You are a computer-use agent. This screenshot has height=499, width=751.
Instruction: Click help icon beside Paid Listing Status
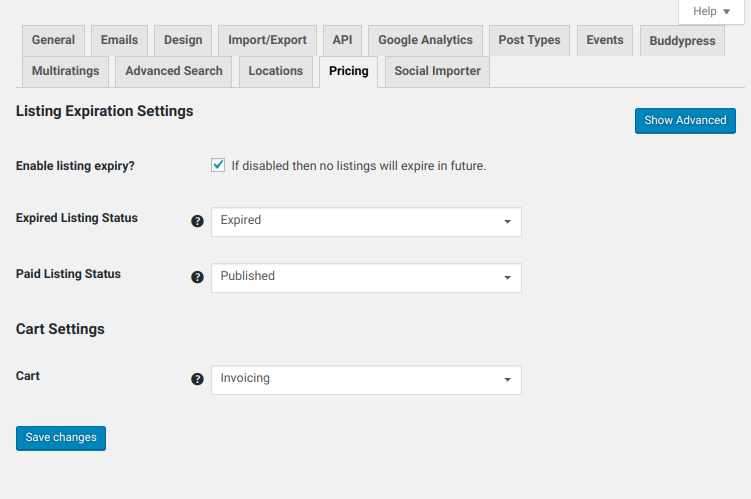pos(197,277)
